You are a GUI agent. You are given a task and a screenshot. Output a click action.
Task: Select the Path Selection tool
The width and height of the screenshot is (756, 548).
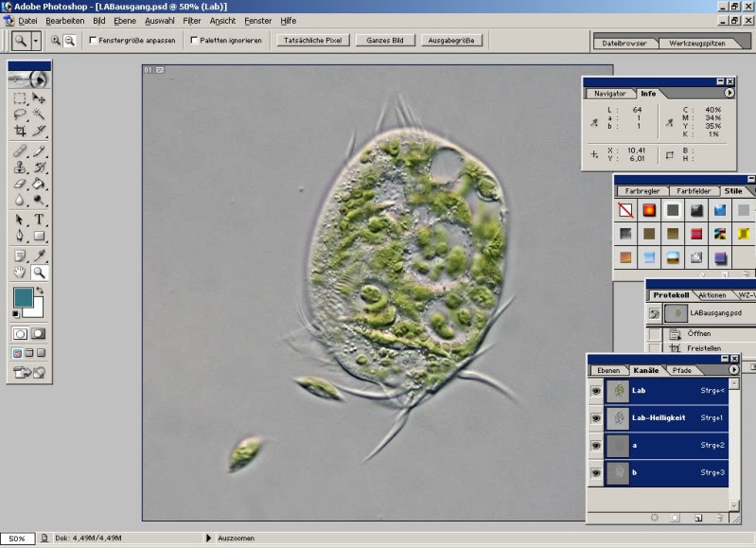pyautogui.click(x=20, y=220)
